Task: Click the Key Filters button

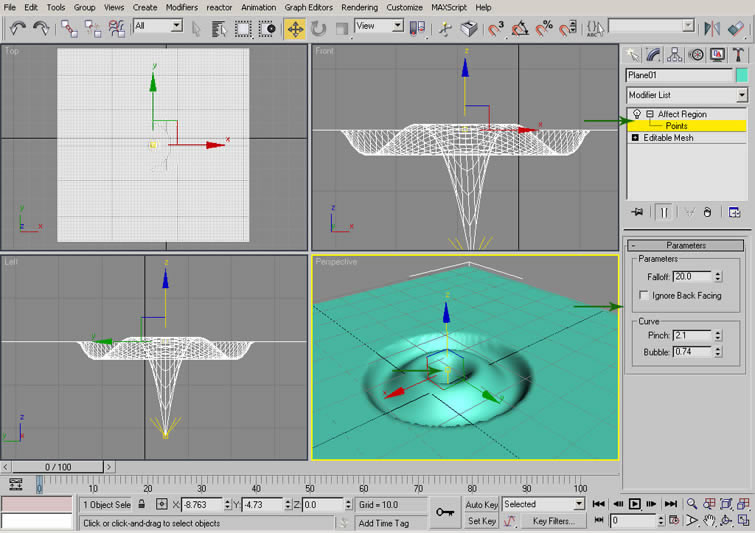Action: [553, 521]
